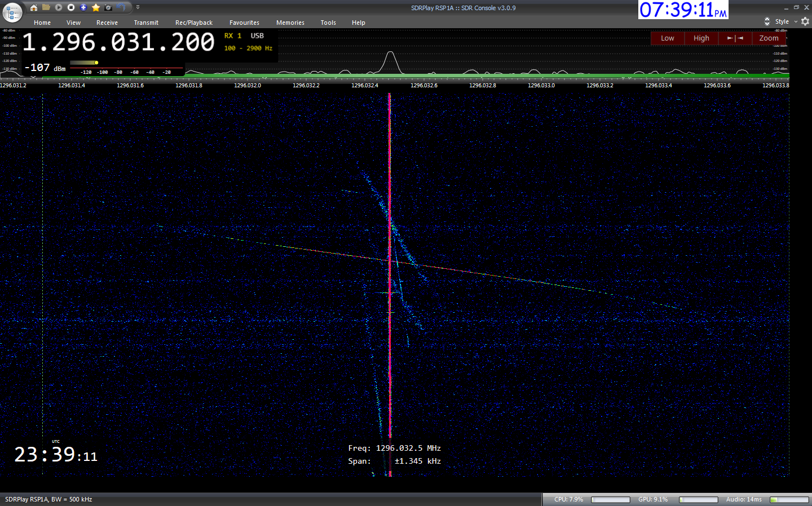Click the 1296.033.4 frequency scale label
812x506 pixels.
(x=659, y=86)
